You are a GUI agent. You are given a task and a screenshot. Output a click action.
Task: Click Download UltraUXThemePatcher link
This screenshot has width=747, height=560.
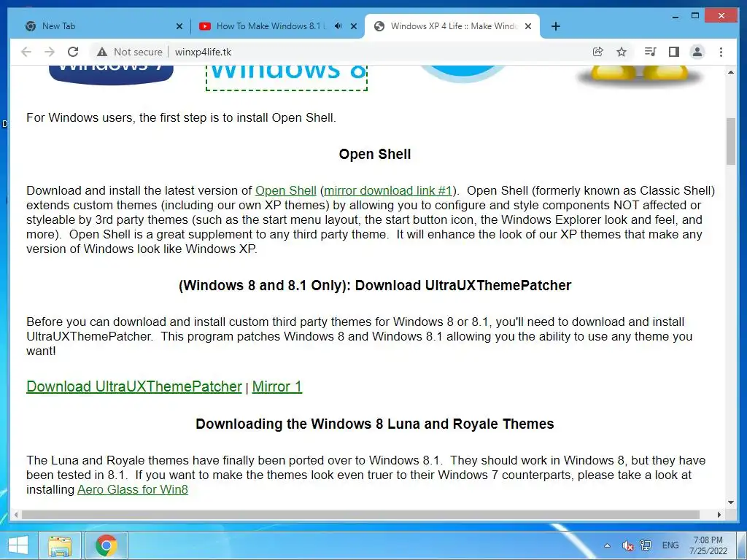(x=134, y=386)
